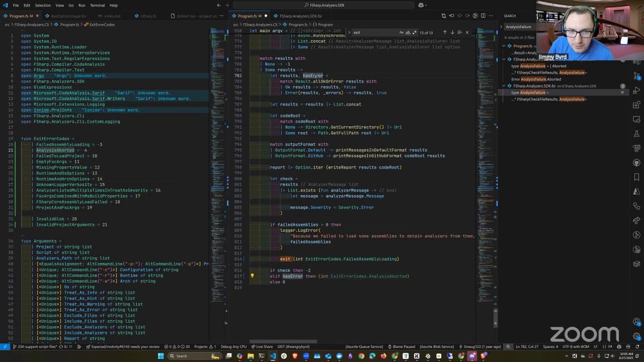Viewport: 644px width, 362px height.
Task: Toggle Use Regular Expression in find widget
Action: [415, 33]
